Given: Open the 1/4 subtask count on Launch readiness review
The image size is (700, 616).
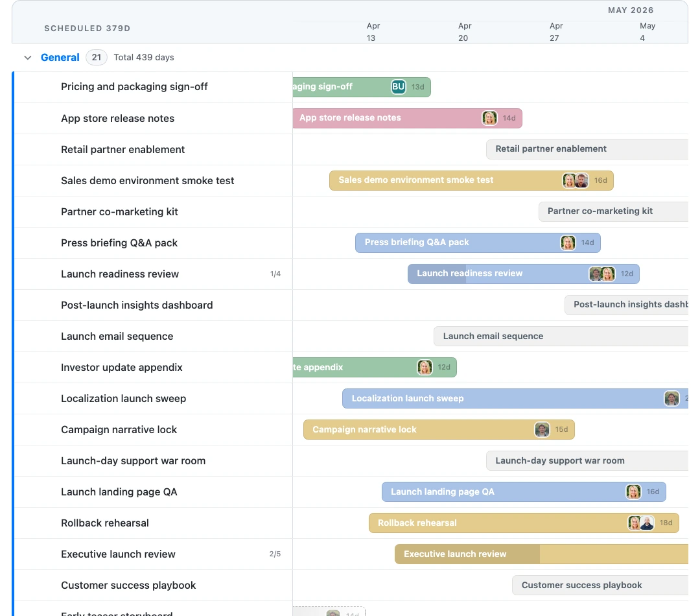Looking at the screenshot, I should pyautogui.click(x=275, y=274).
